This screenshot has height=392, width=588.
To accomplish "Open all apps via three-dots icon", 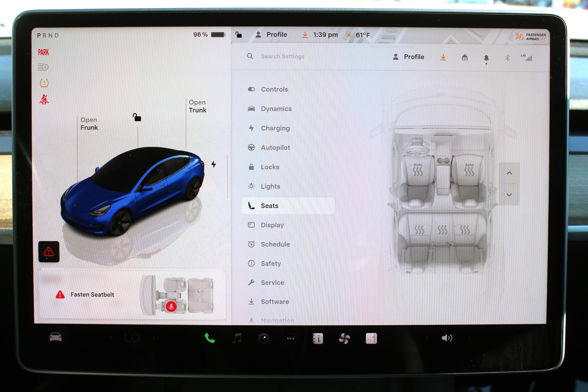I will point(290,338).
